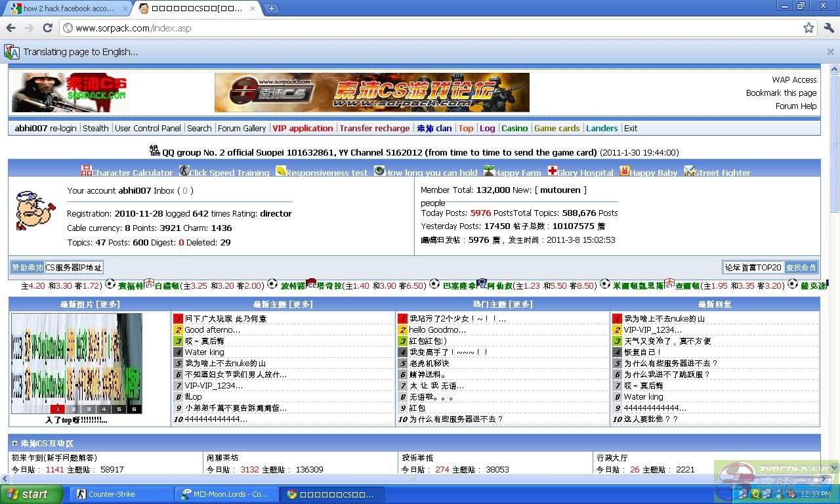Open the Character Calculator mini app

click(x=131, y=173)
